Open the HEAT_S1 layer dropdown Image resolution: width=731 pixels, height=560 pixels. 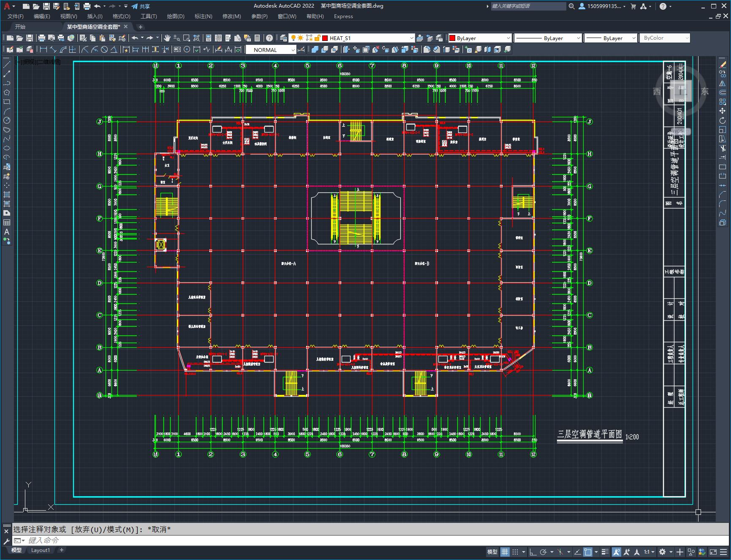tap(412, 38)
